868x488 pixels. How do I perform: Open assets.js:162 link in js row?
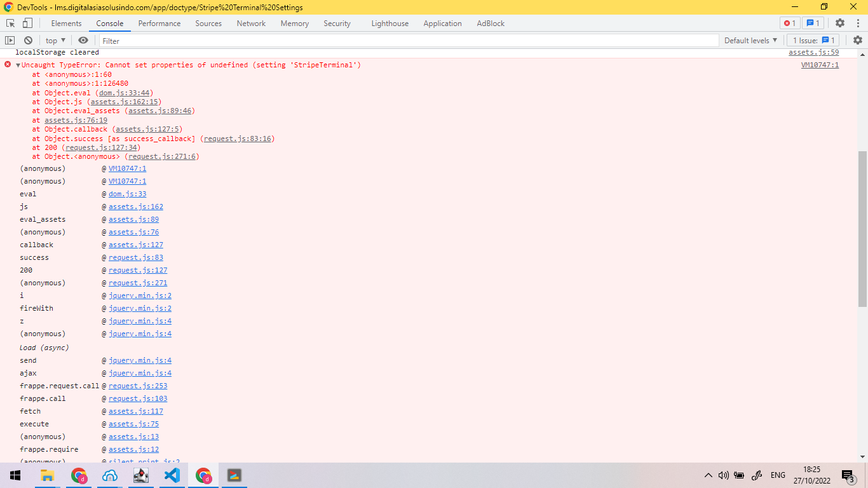135,207
